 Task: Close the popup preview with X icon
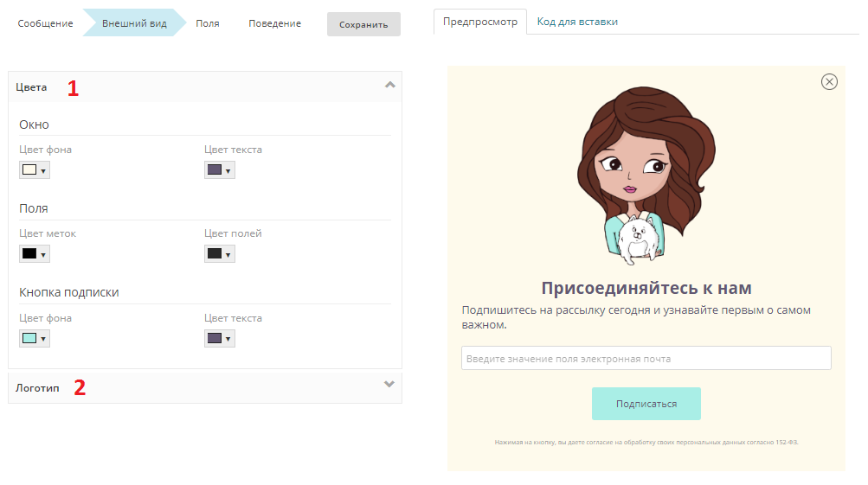[829, 81]
